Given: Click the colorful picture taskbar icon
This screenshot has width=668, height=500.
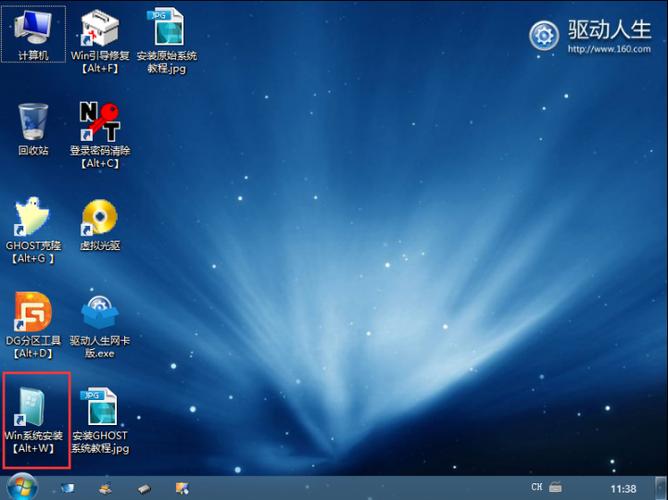Looking at the screenshot, I should (182, 489).
